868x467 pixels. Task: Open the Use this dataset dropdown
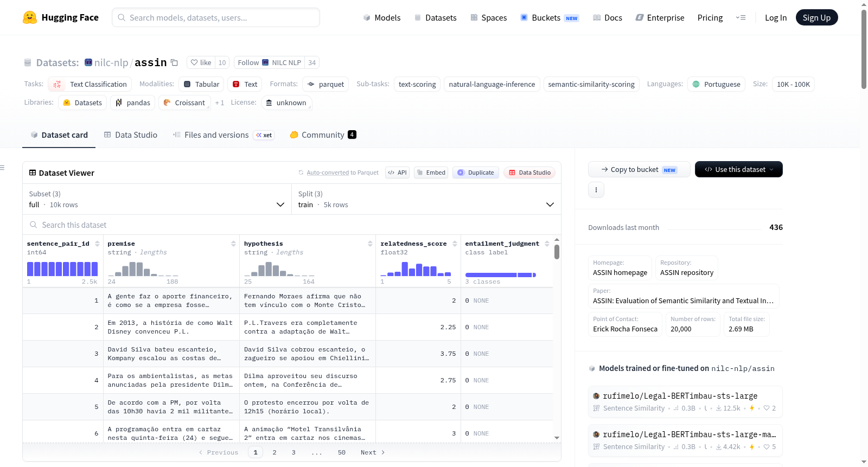coord(739,169)
